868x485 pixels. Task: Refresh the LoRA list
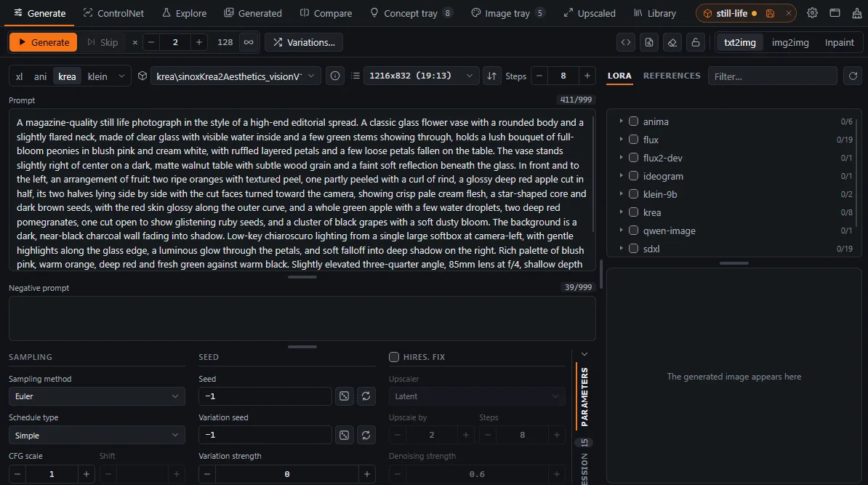[853, 76]
